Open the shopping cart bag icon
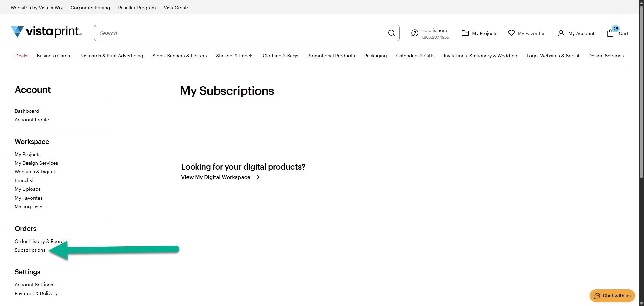Image resolution: width=644 pixels, height=306 pixels. [610, 33]
